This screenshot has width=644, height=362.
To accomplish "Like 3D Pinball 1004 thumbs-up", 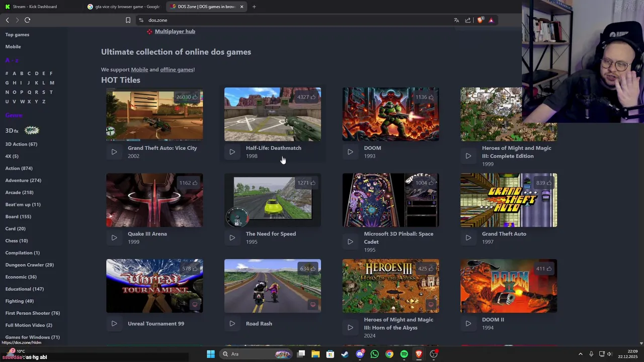I will 425,183.
